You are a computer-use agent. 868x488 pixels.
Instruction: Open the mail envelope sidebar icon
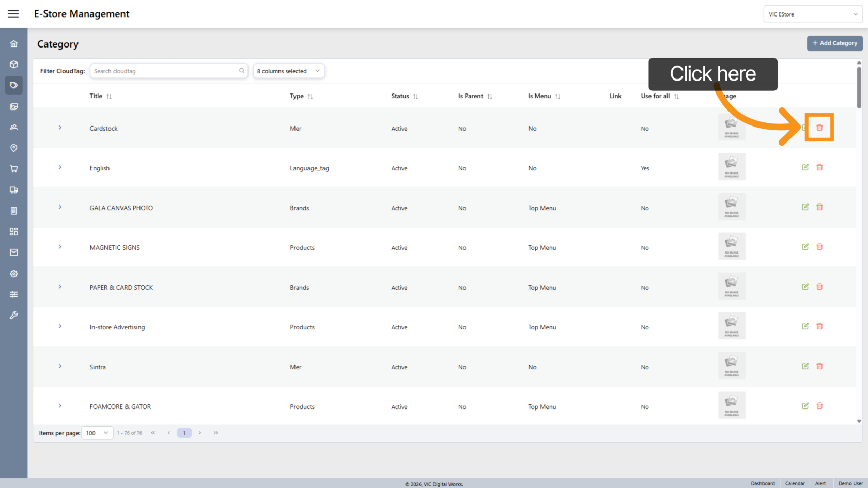(14, 253)
